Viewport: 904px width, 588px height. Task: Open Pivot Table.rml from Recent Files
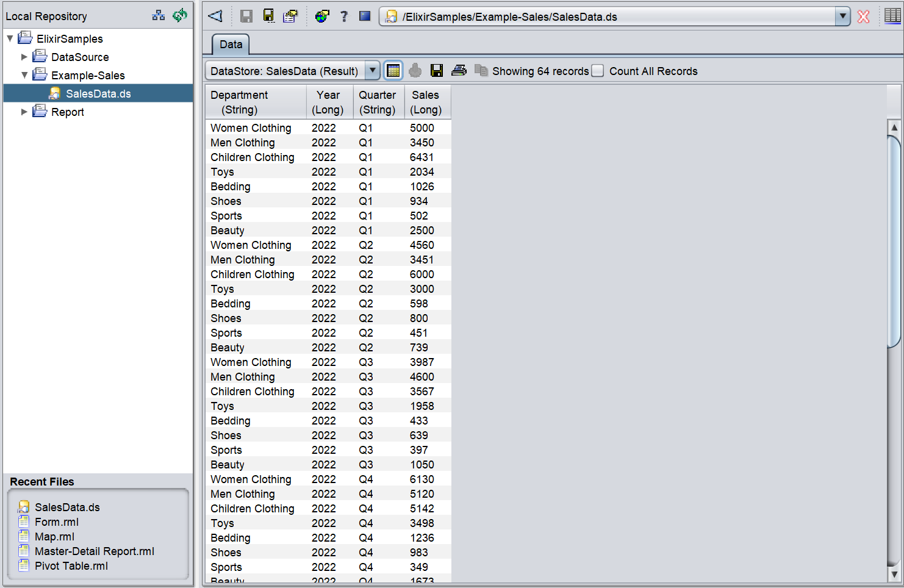[x=71, y=565]
